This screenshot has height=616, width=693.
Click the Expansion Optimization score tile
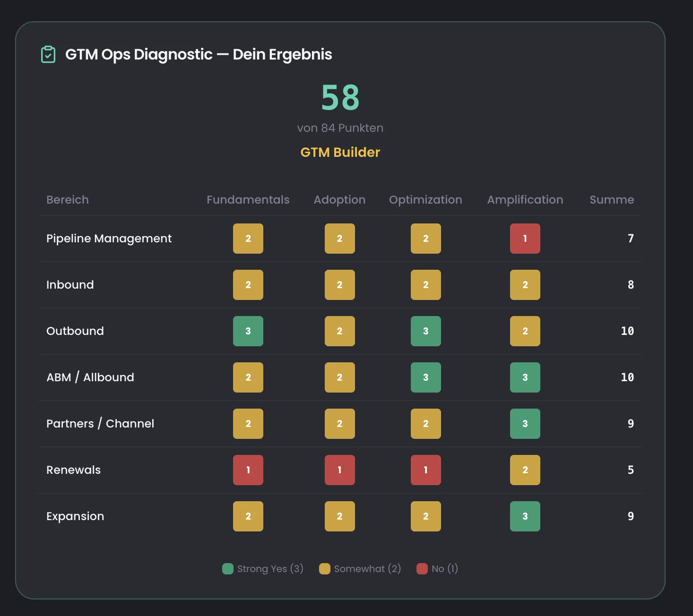point(426,516)
